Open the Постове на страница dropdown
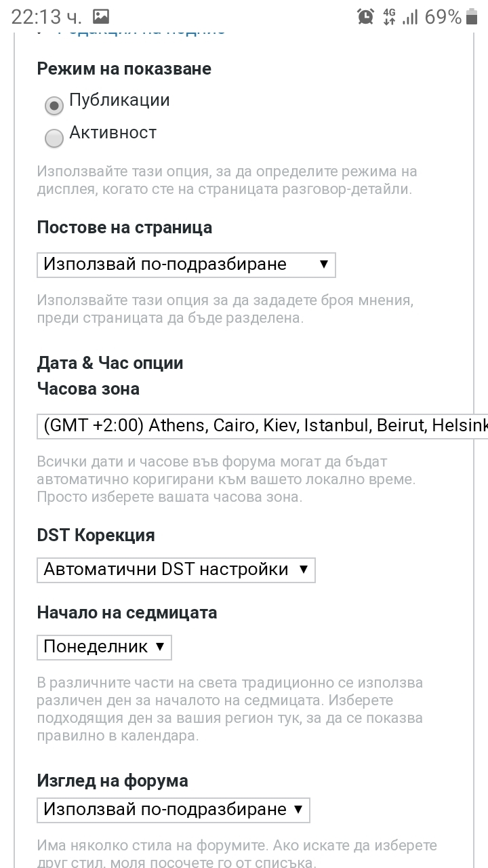Screen dimensions: 488x868 (x=186, y=264)
